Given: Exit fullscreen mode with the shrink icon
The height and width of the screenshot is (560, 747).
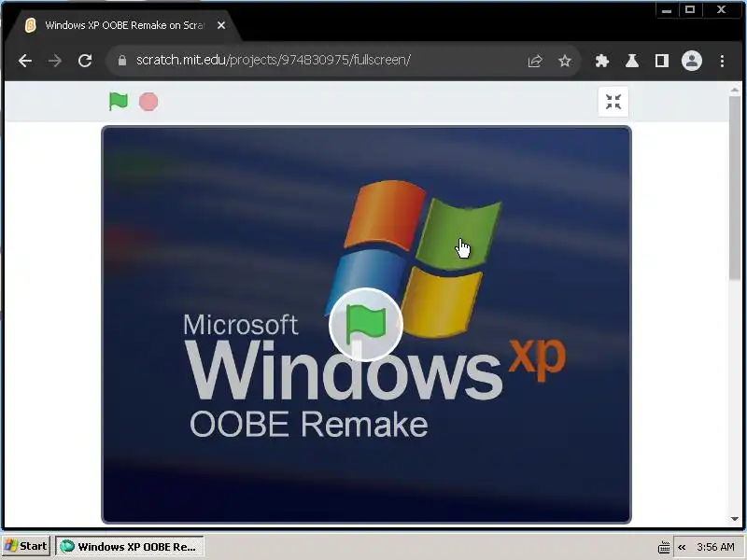Looking at the screenshot, I should (613, 102).
